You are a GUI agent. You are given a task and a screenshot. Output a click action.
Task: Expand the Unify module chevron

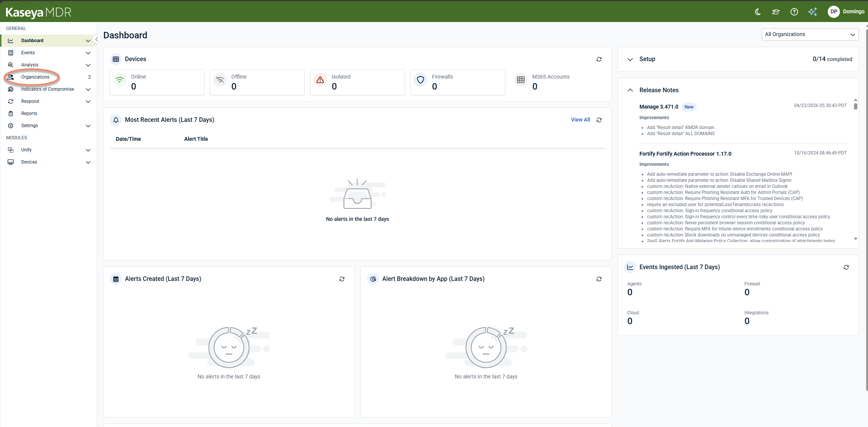[88, 150]
